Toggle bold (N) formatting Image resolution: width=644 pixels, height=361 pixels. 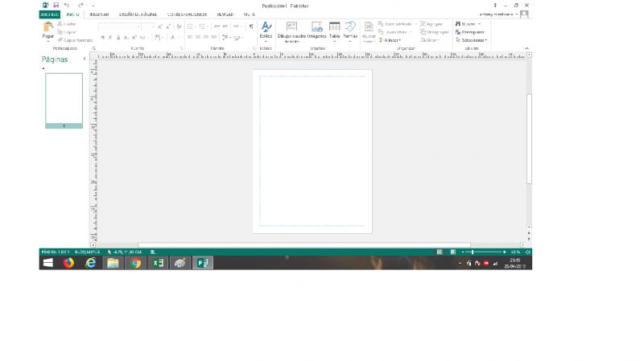point(103,37)
